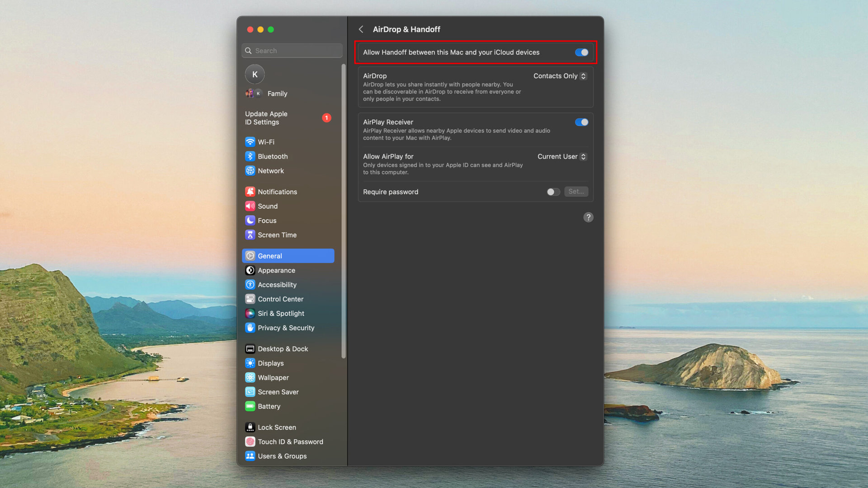Click Update Apple ID Settings
Image resolution: width=868 pixels, height=488 pixels.
(266, 118)
